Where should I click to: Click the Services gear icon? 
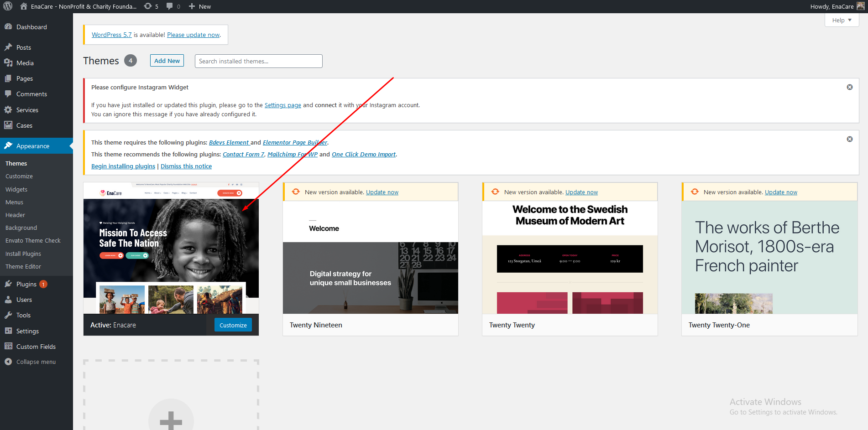(x=8, y=110)
